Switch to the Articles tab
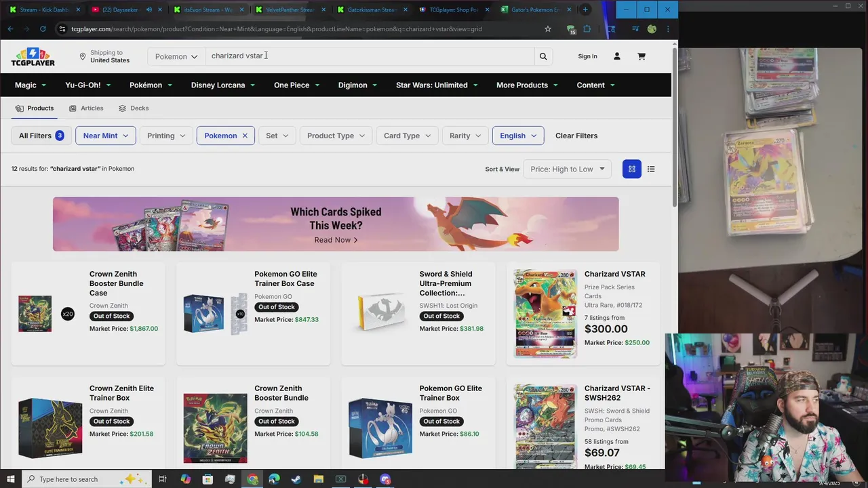This screenshot has width=868, height=488. click(x=86, y=108)
